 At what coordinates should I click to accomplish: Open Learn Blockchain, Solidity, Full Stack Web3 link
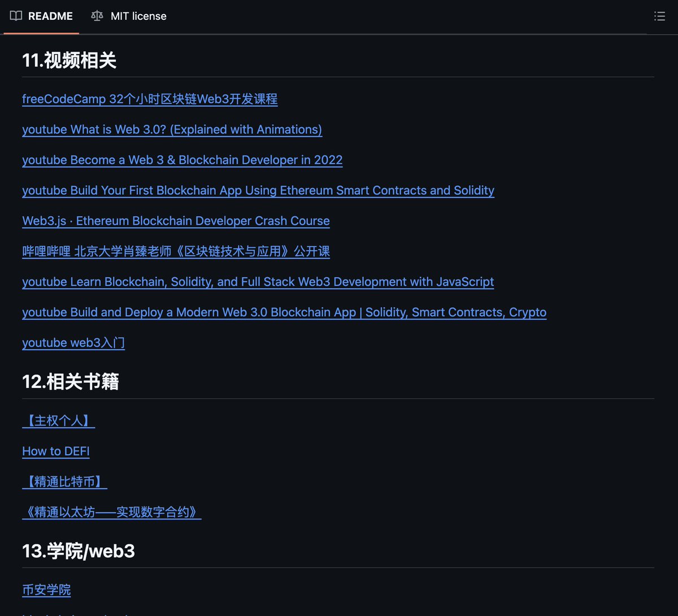click(x=258, y=282)
